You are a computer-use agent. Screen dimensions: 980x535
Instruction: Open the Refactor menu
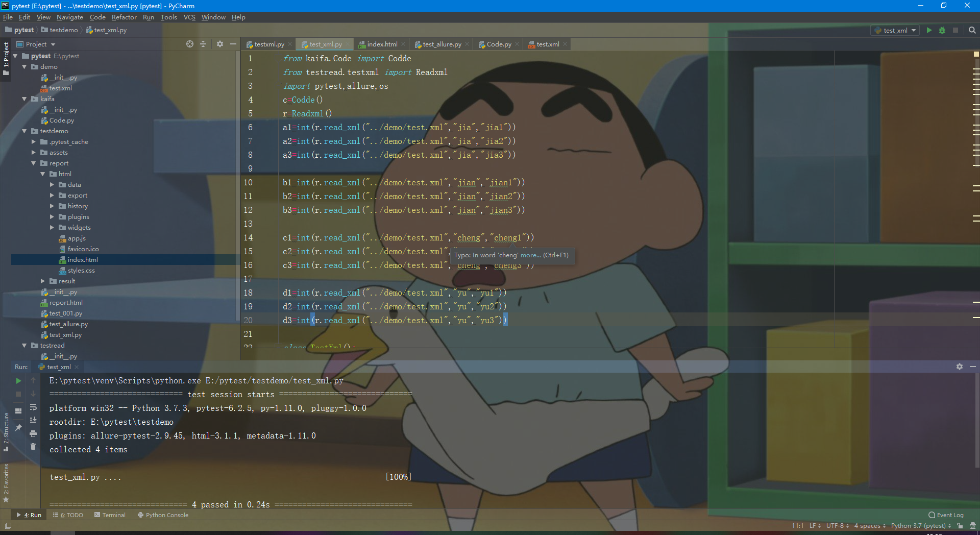click(x=124, y=17)
